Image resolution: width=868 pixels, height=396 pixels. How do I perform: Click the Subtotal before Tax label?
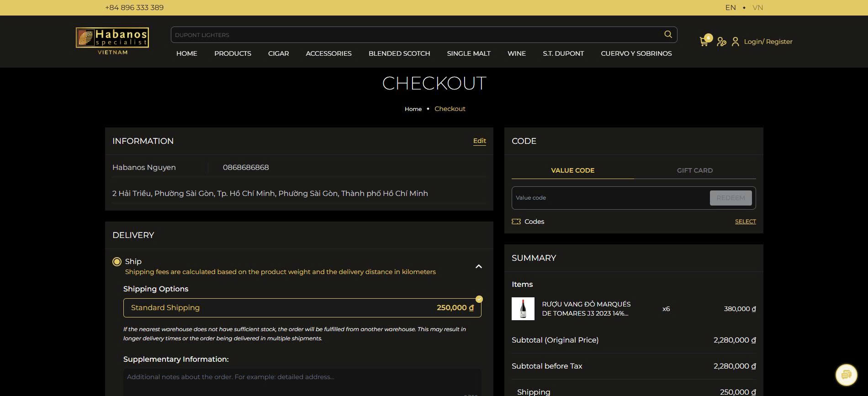click(547, 366)
